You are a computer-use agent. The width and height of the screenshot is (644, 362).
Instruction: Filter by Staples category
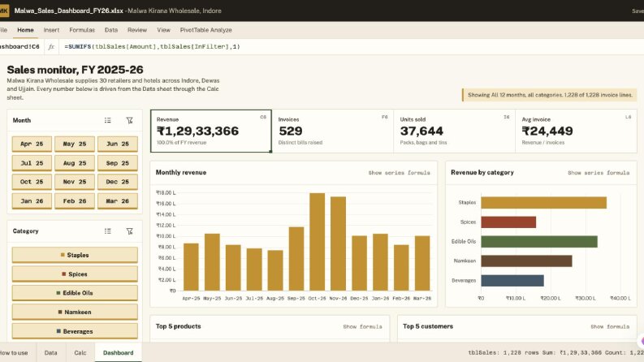(x=75, y=255)
